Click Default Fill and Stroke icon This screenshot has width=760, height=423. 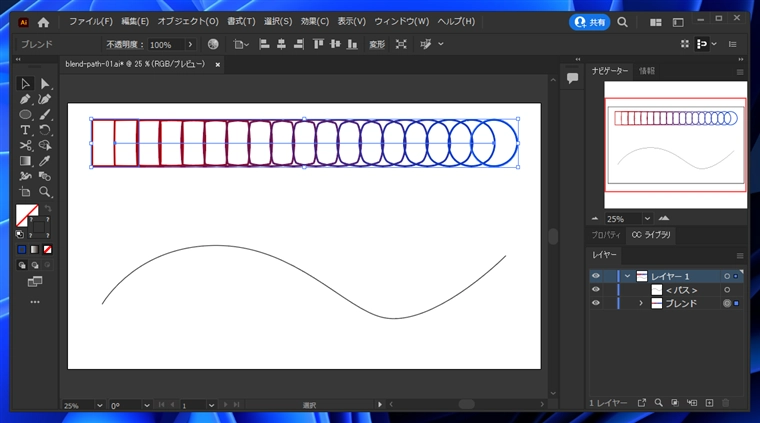click(x=19, y=235)
